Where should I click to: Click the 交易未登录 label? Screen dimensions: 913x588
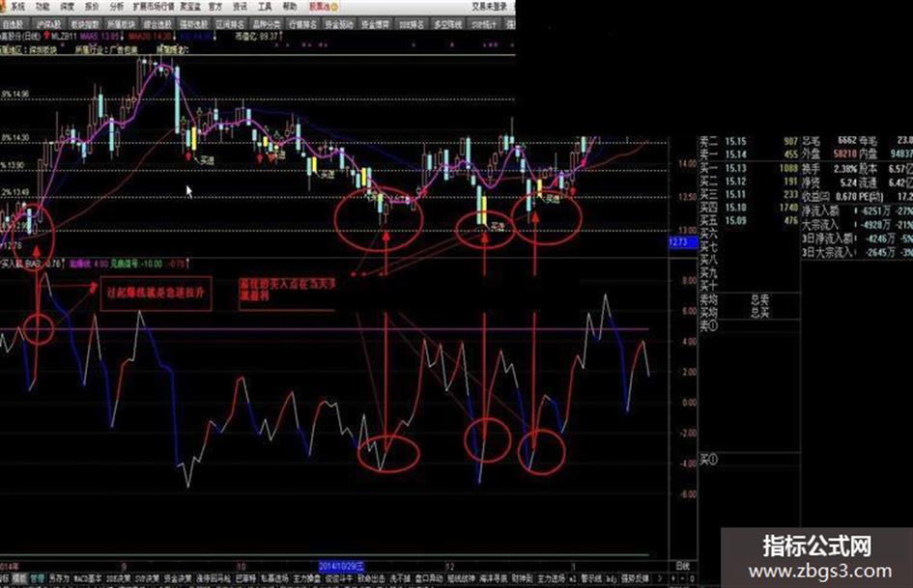tap(490, 7)
